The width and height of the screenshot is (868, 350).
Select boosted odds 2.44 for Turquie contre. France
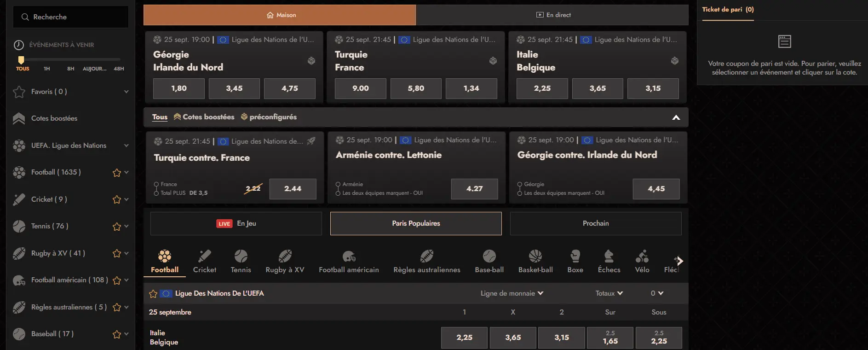(293, 189)
